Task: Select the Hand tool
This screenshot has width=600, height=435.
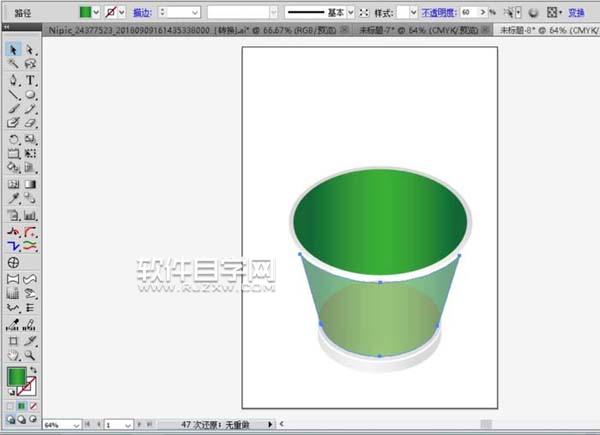Action: click(x=13, y=355)
